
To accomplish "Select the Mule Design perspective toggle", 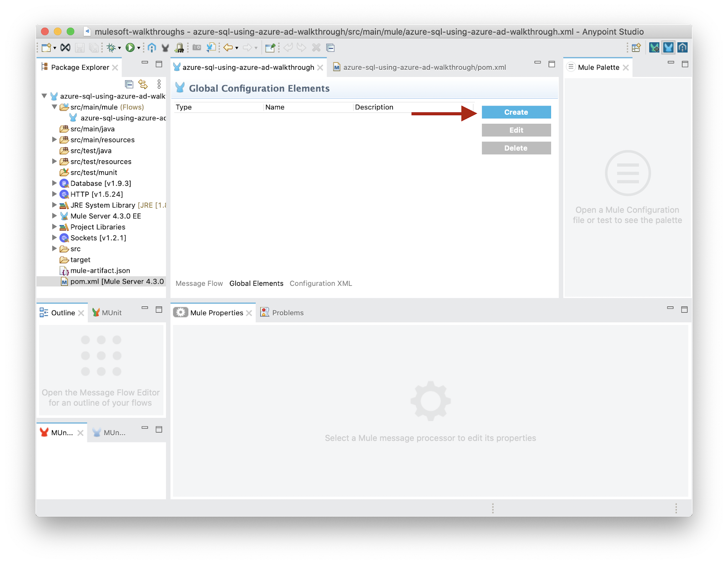I will point(668,48).
